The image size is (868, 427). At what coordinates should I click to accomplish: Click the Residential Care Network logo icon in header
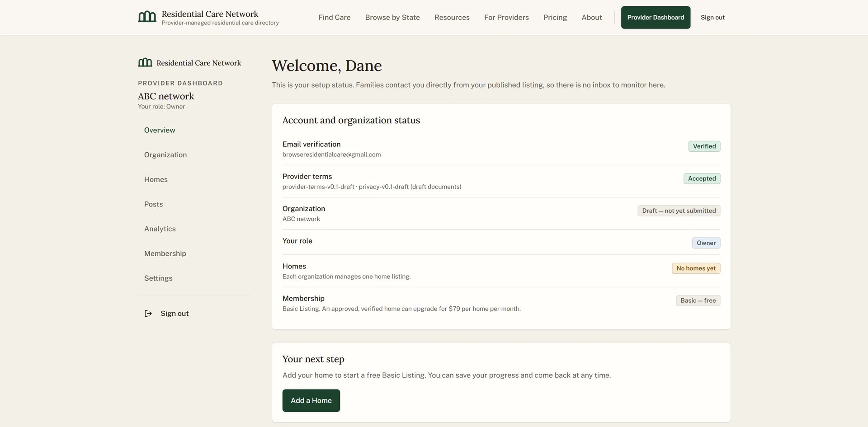pyautogui.click(x=147, y=17)
